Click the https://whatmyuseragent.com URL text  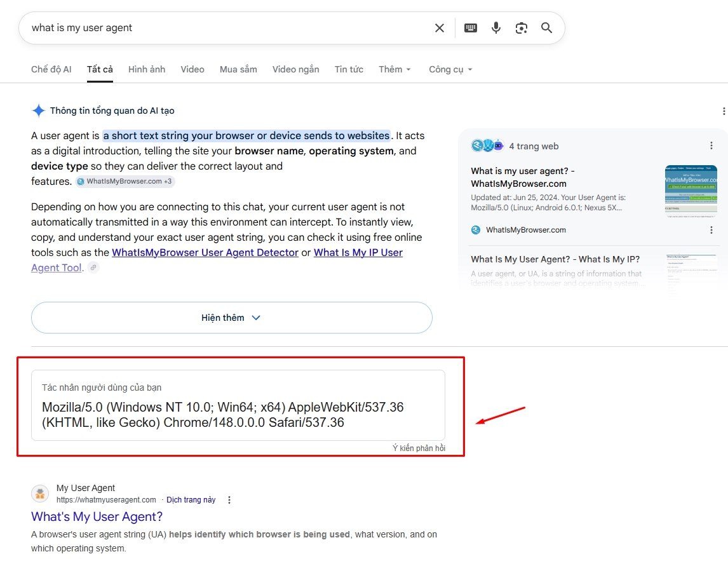point(106,500)
